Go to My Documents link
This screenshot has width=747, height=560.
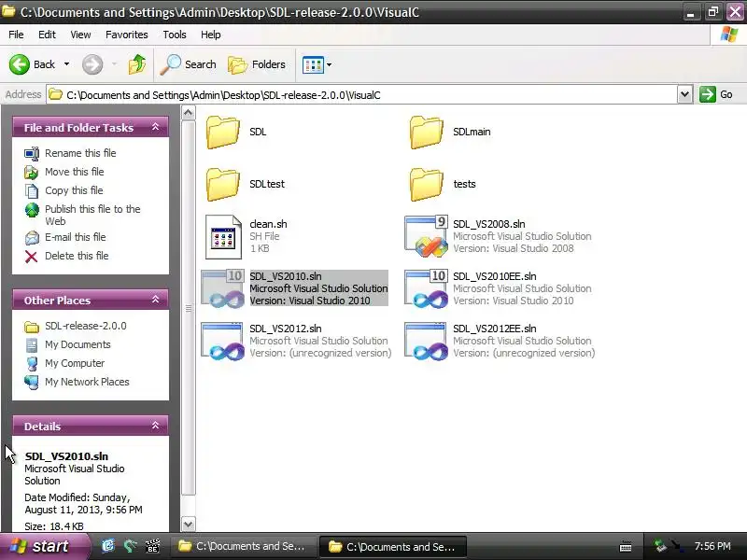point(78,344)
